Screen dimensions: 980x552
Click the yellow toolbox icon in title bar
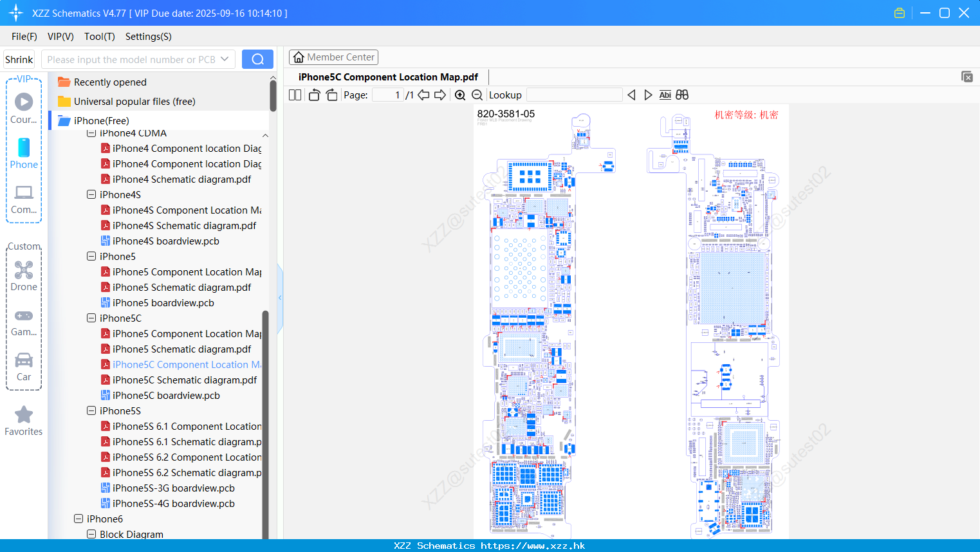click(x=900, y=13)
